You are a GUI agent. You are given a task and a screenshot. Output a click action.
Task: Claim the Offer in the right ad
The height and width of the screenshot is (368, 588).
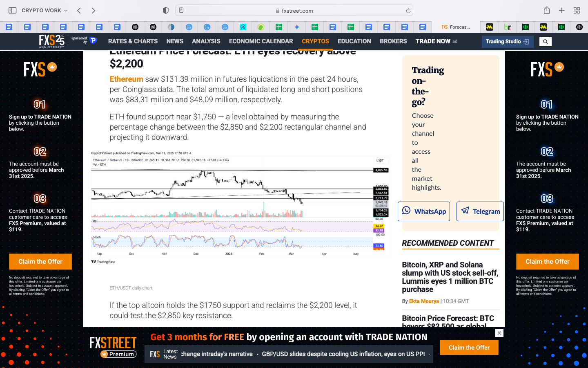pyautogui.click(x=548, y=262)
